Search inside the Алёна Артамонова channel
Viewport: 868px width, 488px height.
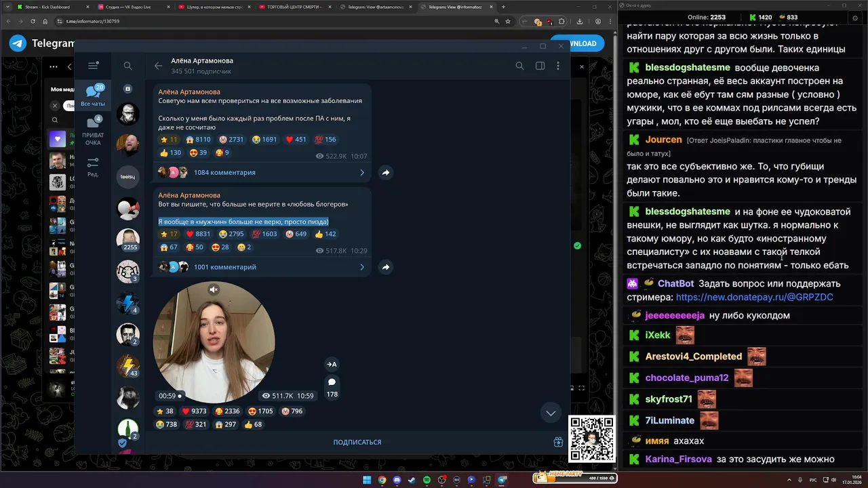tap(519, 66)
